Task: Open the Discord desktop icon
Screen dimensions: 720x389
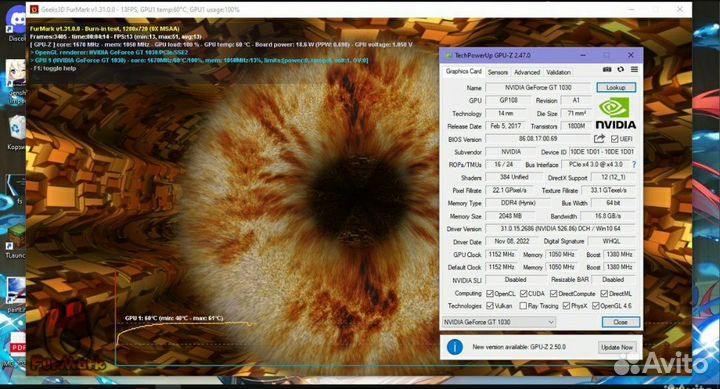Action: (x=17, y=24)
